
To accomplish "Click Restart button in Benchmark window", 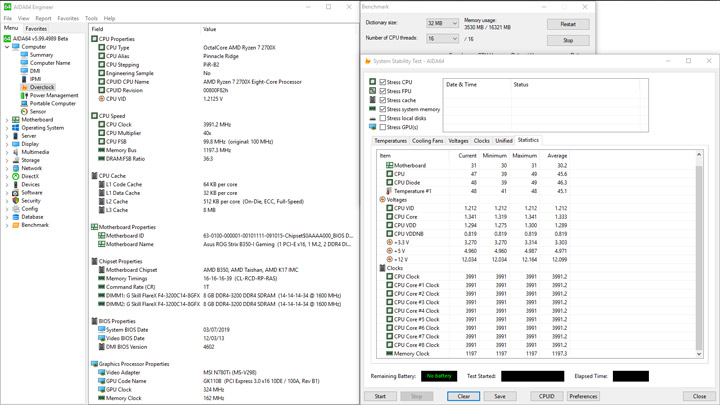I will tap(568, 24).
